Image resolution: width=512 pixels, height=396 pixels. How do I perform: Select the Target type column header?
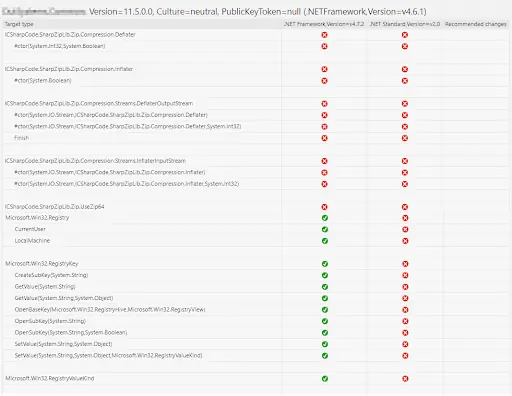(19, 24)
